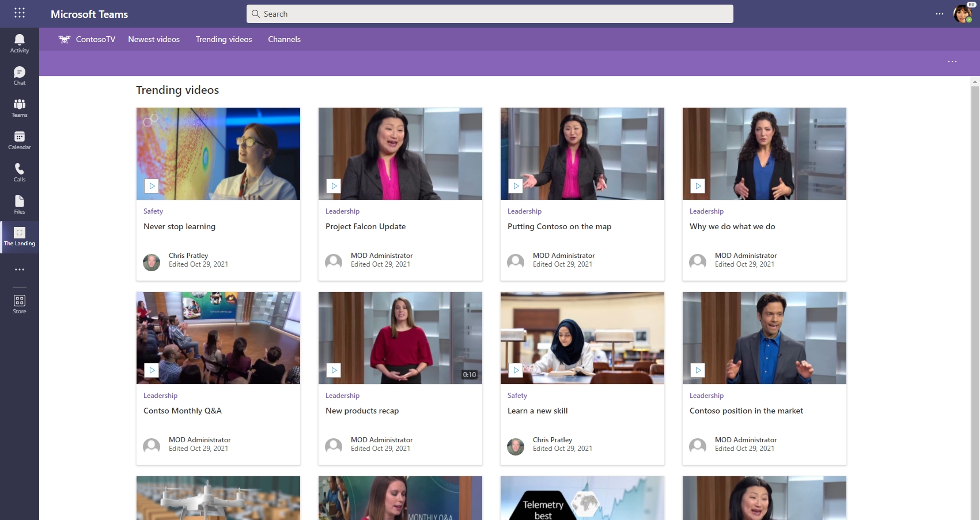This screenshot has width=980, height=520.
Task: Show more apps with sidebar ellipsis
Action: (19, 269)
